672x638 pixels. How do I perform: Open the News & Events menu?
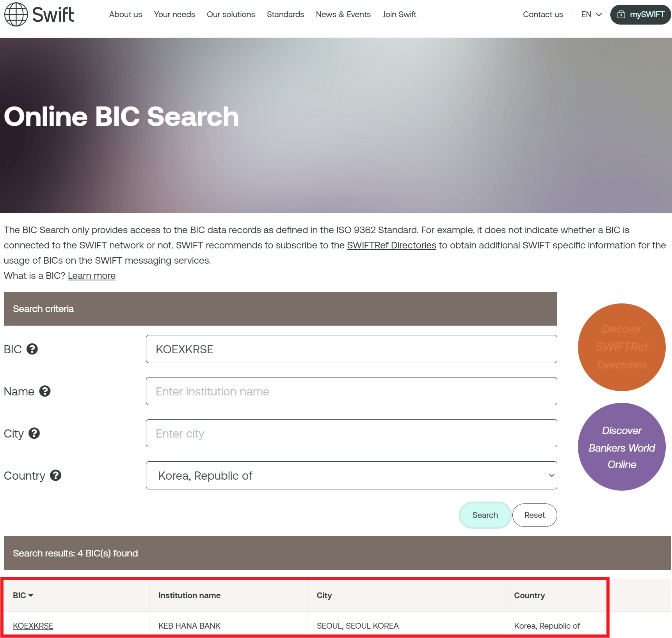[343, 14]
